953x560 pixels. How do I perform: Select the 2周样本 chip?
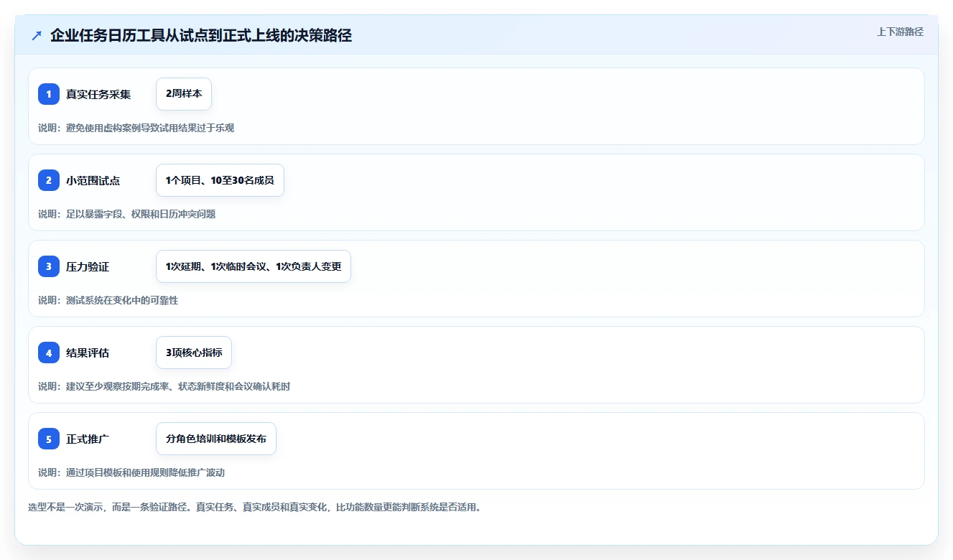(184, 94)
